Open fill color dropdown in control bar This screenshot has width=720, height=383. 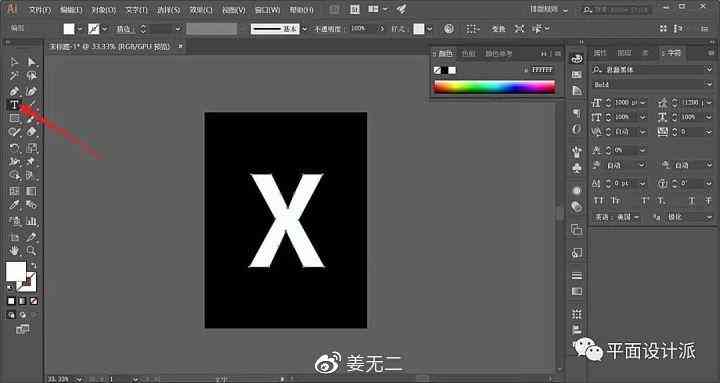click(80, 29)
